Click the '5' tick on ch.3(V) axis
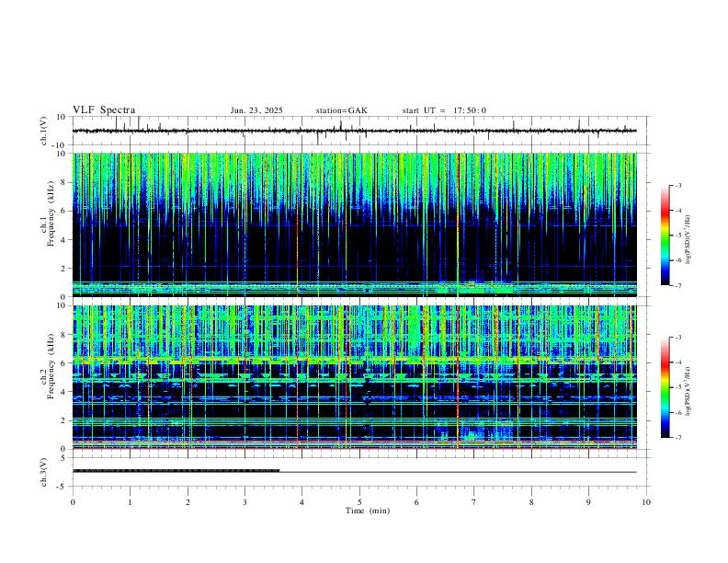Screen dimensions: 728x563 point(63,457)
